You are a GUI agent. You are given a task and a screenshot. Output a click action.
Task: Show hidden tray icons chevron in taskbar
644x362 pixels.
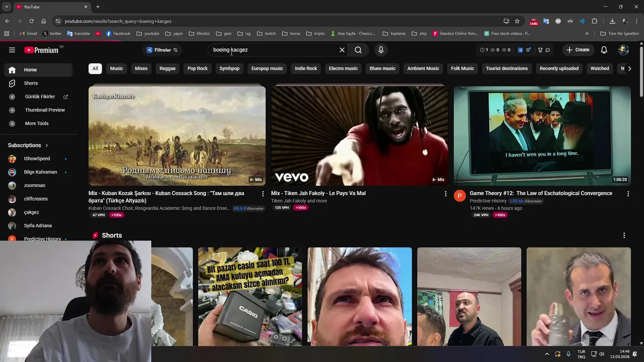click(547, 354)
